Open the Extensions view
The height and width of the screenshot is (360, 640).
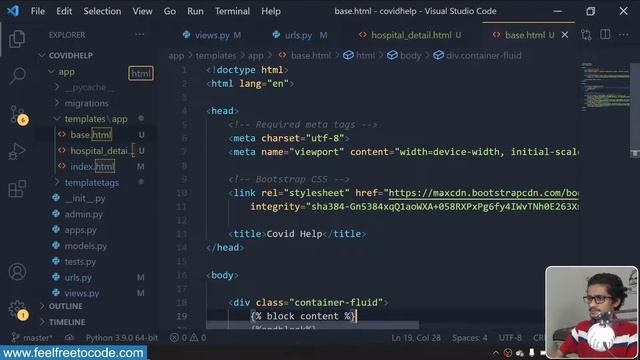(17, 189)
